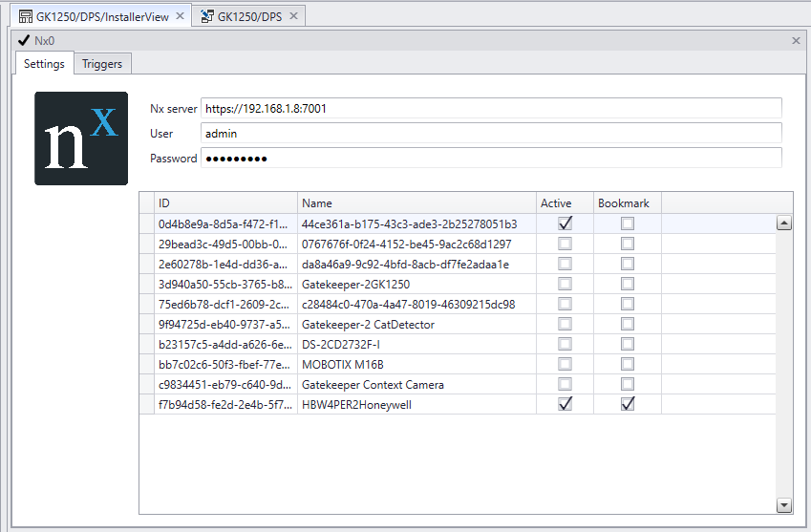Sort by Bookmark column header
The image size is (811, 532).
coord(628,203)
